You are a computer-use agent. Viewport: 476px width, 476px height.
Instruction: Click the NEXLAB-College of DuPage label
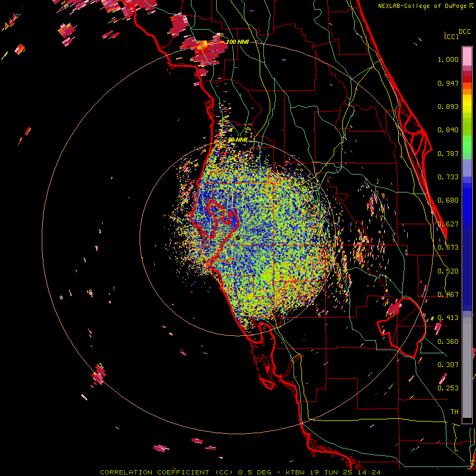coord(423,6)
